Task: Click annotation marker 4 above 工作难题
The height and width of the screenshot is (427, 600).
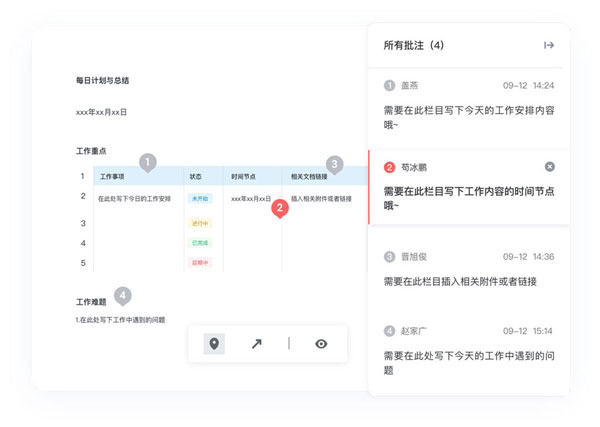Action: point(122,296)
